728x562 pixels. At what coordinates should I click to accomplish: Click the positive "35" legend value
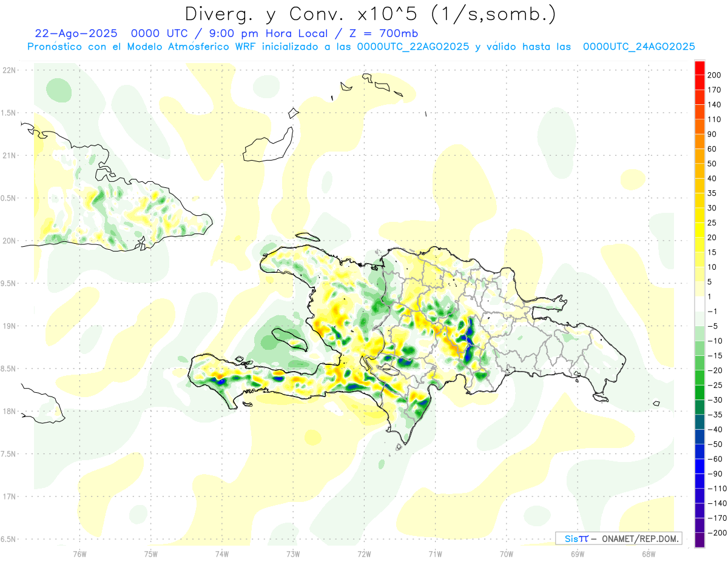(x=712, y=193)
